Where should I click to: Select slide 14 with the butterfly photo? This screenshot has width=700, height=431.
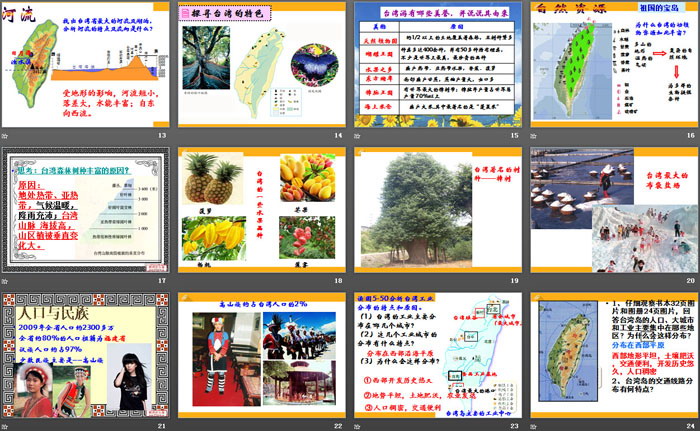(261, 64)
